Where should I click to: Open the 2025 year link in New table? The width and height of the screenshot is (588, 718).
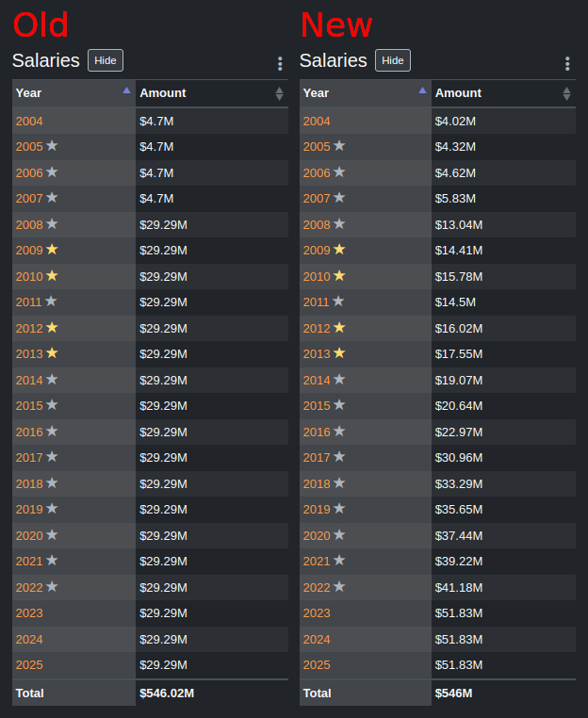[x=317, y=665]
